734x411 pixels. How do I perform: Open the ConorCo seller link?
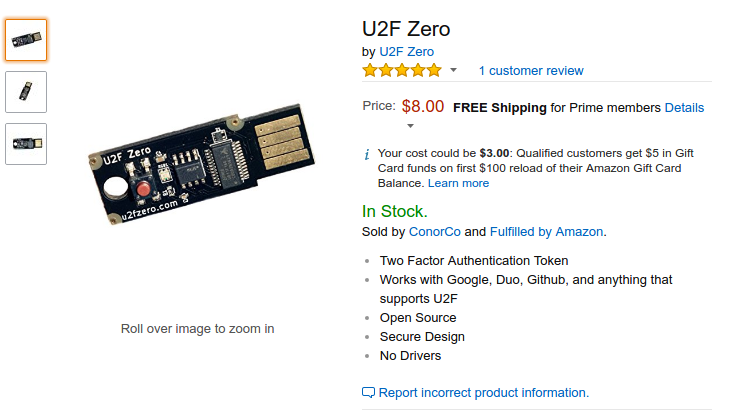tap(434, 232)
